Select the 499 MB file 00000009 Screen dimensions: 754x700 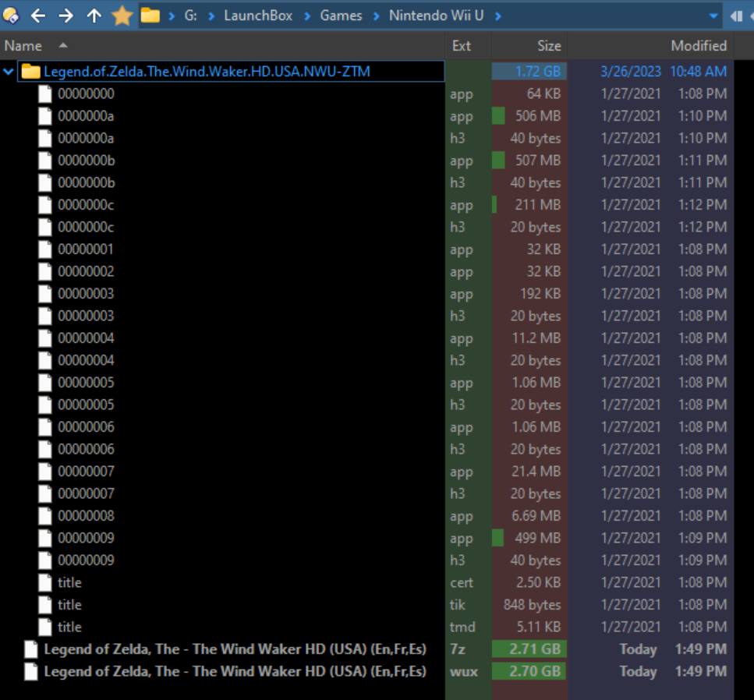[86, 538]
